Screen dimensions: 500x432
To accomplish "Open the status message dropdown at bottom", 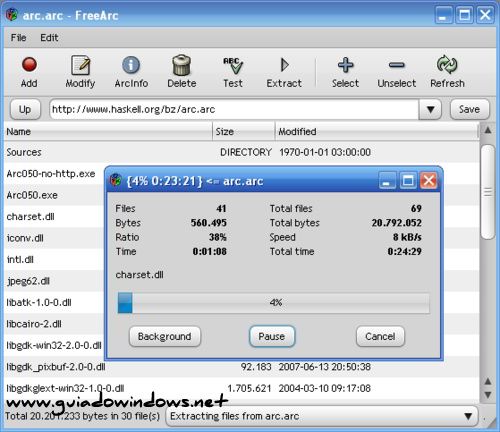I will [x=468, y=416].
